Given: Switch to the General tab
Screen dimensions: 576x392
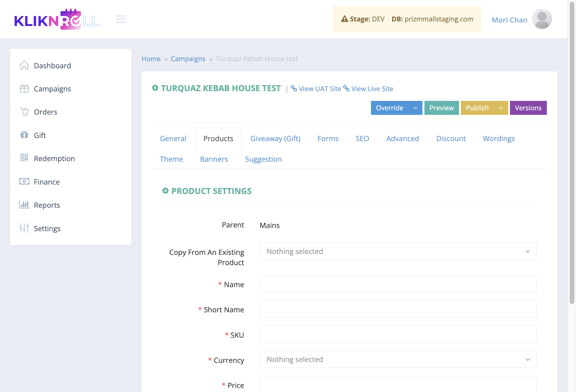Looking at the screenshot, I should (x=173, y=139).
